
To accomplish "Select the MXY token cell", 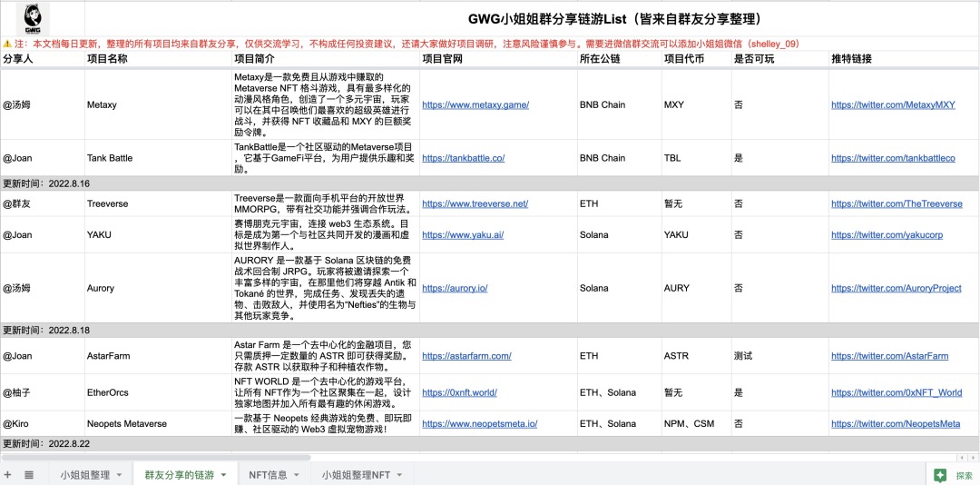I will coord(696,105).
